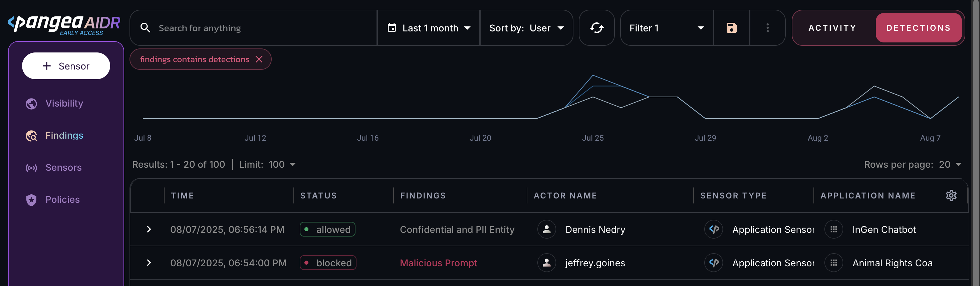Screen dimensions: 980x286
Task: Sort by the APPLICATION NAME column header
Action: tap(868, 195)
